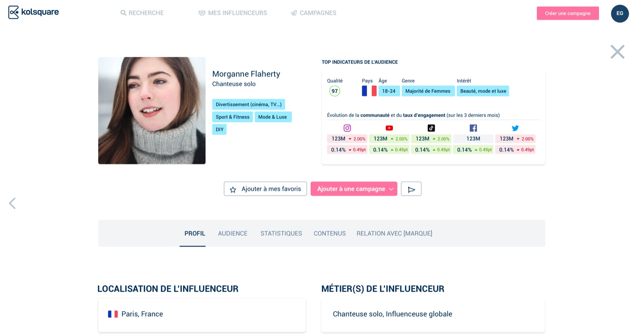Click the Morganne Flaherty name
This screenshot has width=644, height=335.
[x=246, y=74]
